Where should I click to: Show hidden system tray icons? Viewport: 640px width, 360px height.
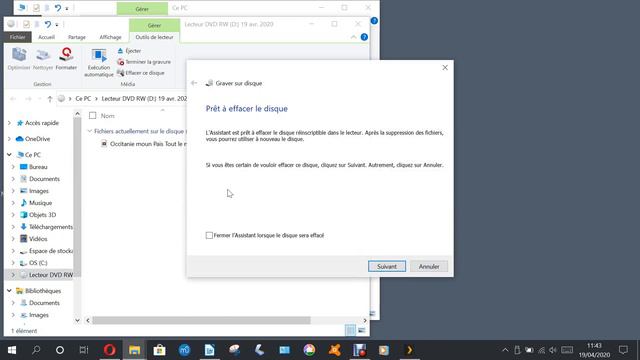pyautogui.click(x=505, y=350)
